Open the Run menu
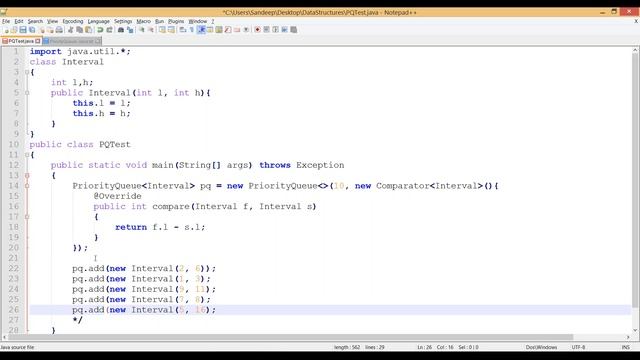640x360 pixels. coord(159,21)
